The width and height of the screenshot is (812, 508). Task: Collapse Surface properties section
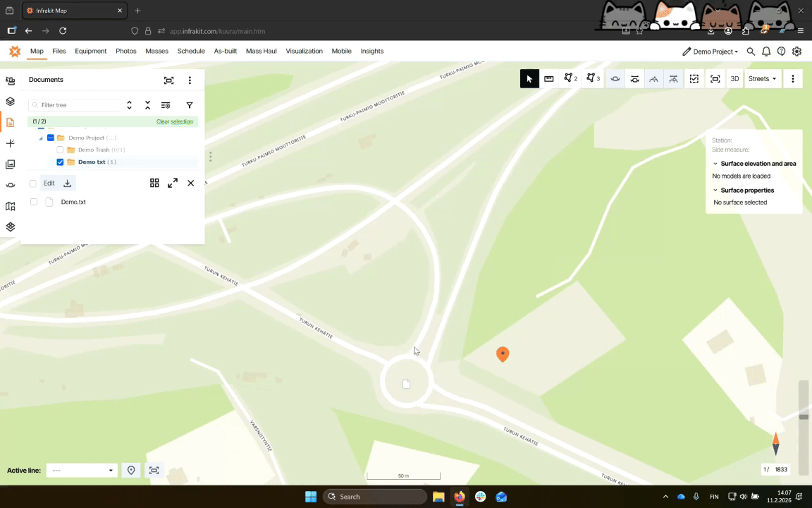(715, 190)
